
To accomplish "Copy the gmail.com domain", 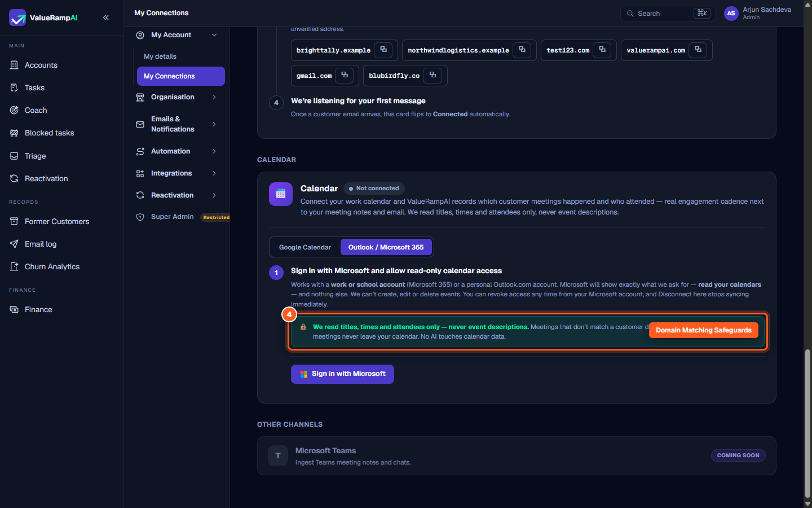I will tap(345, 75).
